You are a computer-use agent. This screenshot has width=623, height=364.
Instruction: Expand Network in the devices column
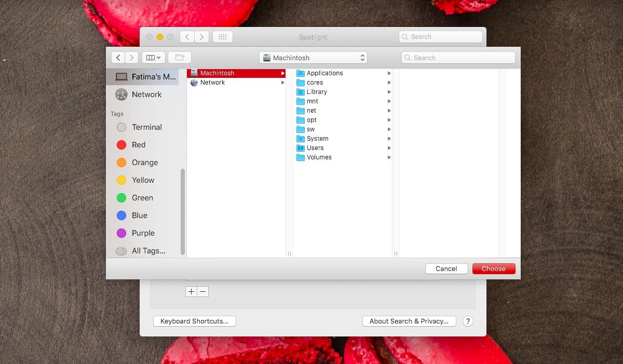(282, 82)
